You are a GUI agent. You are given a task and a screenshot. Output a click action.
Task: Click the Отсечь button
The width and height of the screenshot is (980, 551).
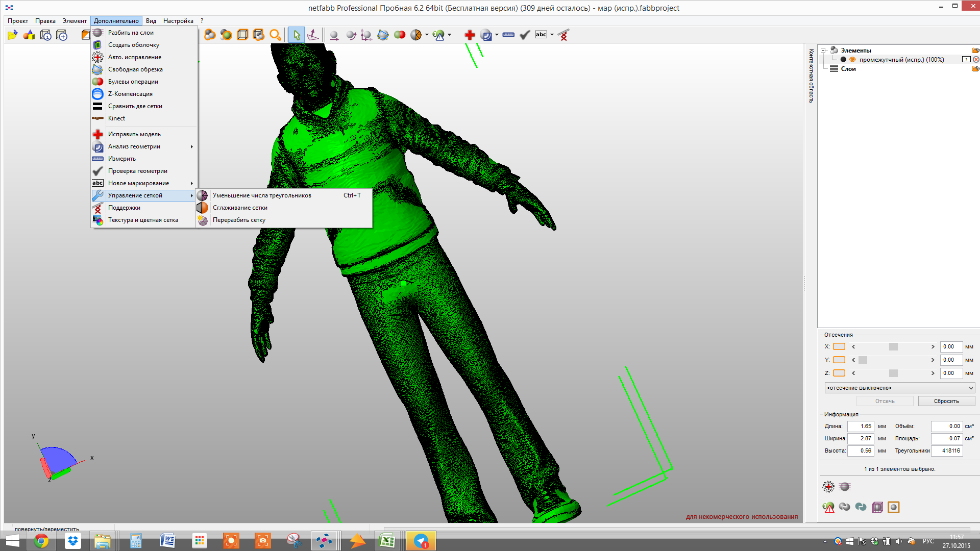click(x=885, y=401)
